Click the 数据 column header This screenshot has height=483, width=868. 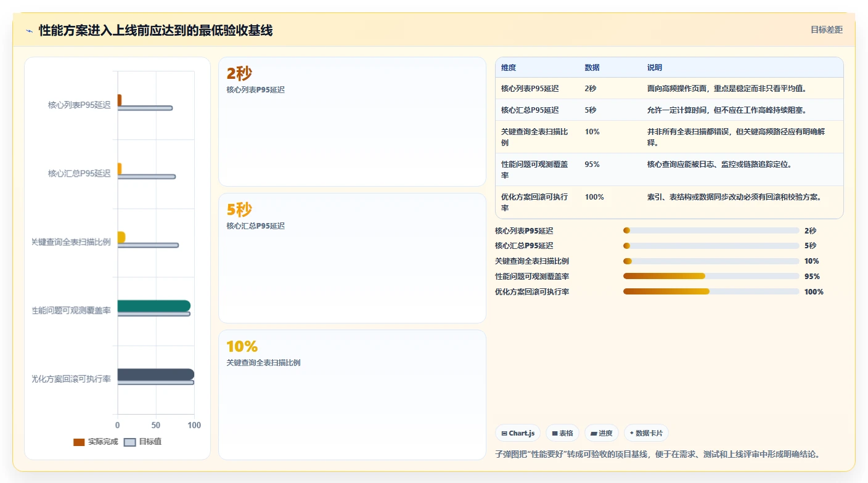coord(592,67)
